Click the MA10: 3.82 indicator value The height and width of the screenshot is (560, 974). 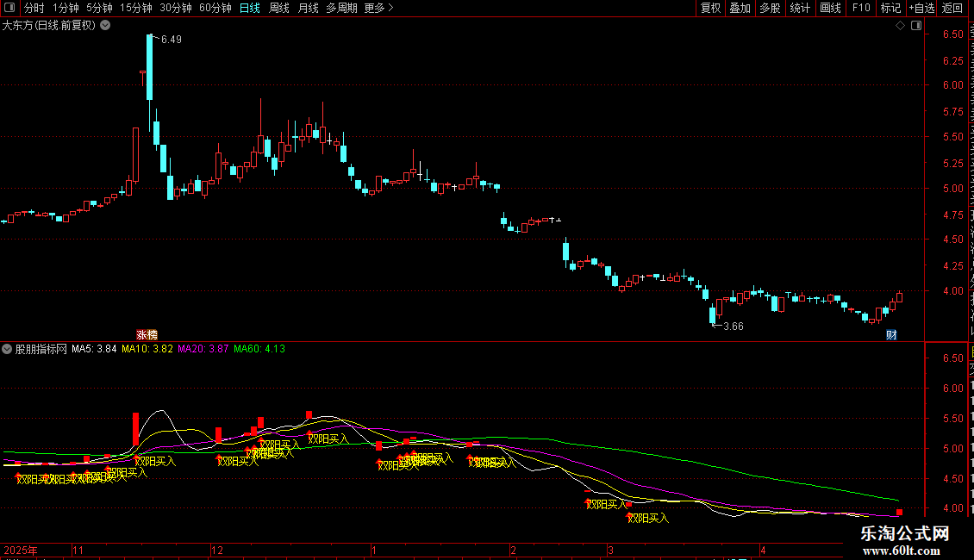(x=147, y=349)
